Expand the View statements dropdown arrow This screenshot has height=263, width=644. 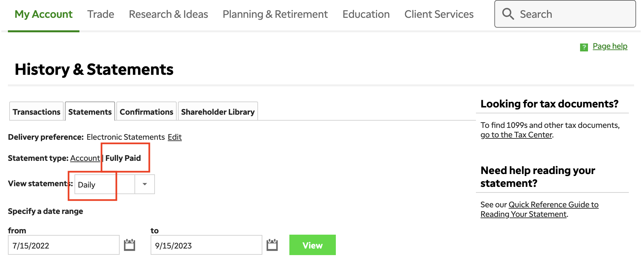click(145, 184)
